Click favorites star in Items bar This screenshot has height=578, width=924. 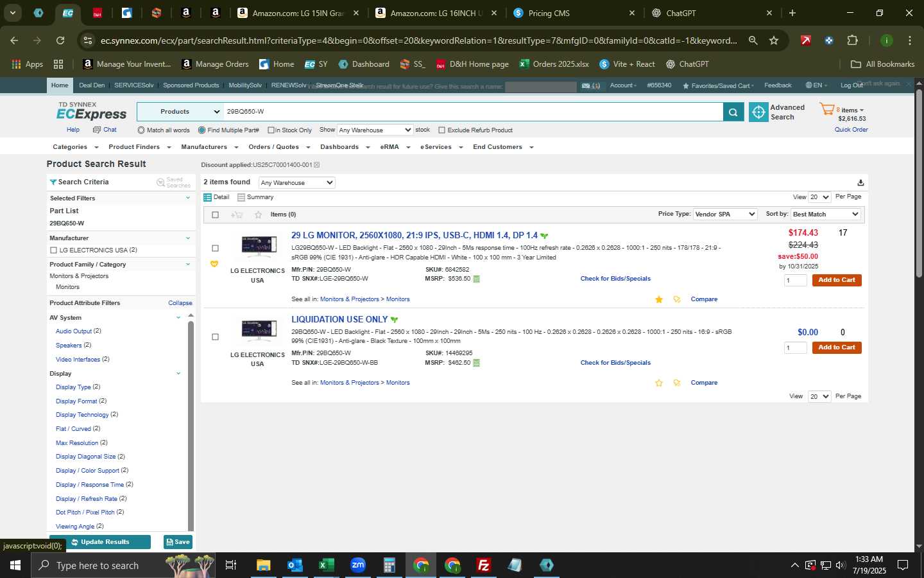pos(258,215)
